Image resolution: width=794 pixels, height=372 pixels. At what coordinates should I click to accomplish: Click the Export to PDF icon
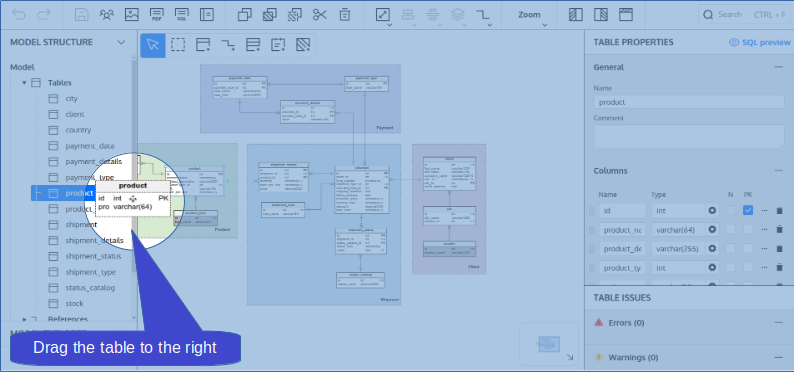[156, 15]
